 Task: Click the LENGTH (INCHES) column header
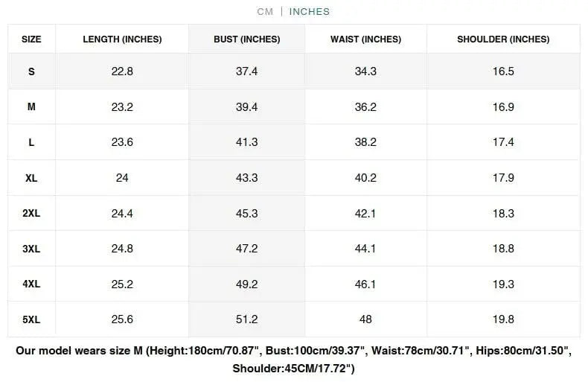point(122,39)
